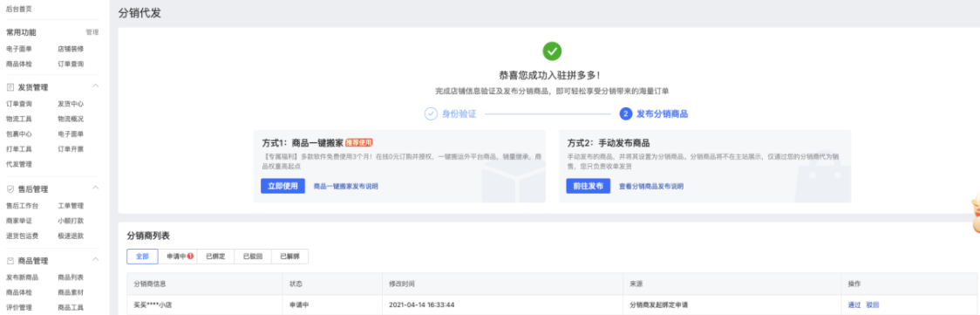
Task: Open 发货中心 in the sidebar
Action: pos(71,104)
